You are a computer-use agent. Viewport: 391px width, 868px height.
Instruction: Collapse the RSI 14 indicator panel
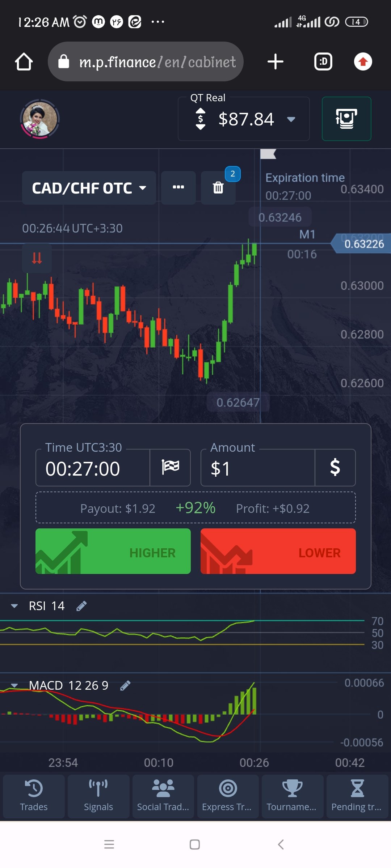14,606
